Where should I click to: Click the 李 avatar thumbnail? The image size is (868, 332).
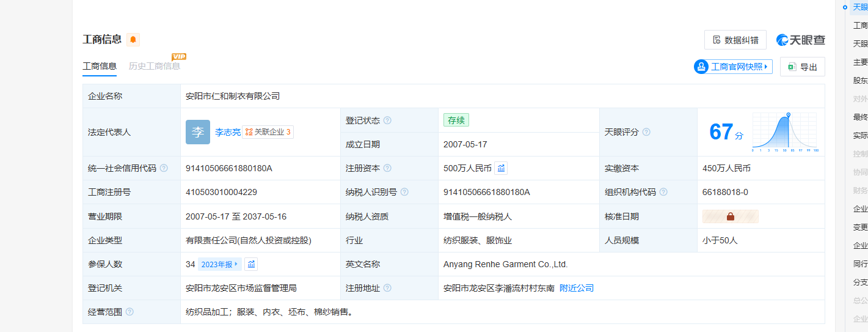coord(198,132)
